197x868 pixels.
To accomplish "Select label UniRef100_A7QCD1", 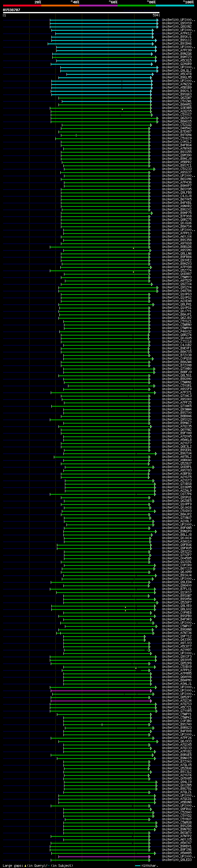I will click(177, 799).
